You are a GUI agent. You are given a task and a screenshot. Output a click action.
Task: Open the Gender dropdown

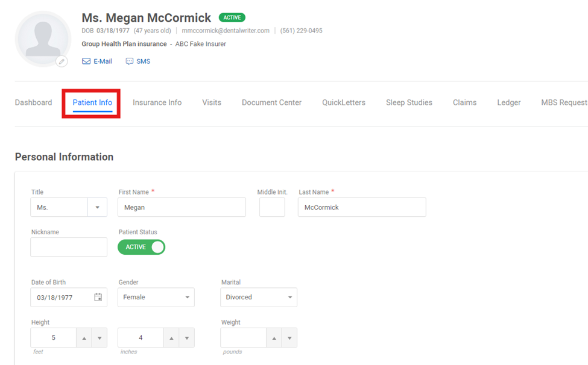point(156,298)
